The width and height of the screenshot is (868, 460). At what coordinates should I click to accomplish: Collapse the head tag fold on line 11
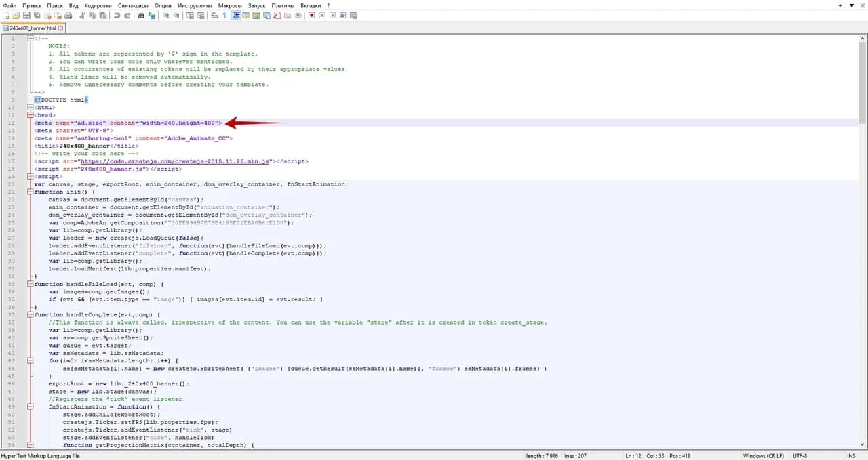point(29,115)
